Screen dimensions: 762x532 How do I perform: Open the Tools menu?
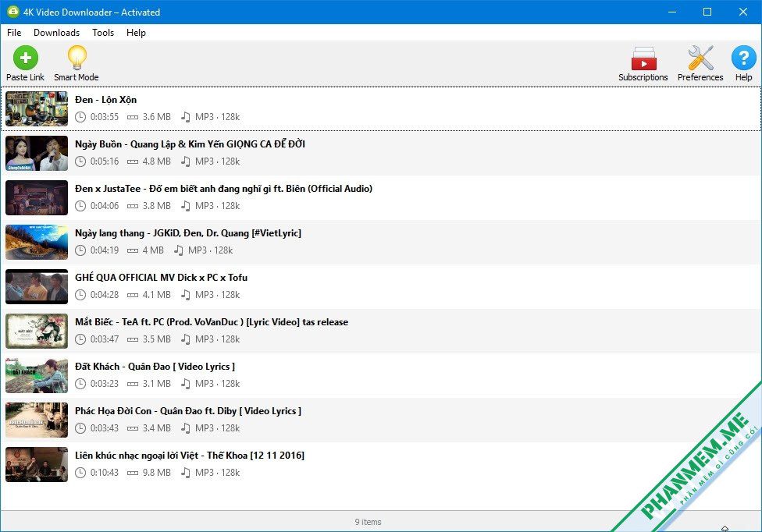coord(103,33)
